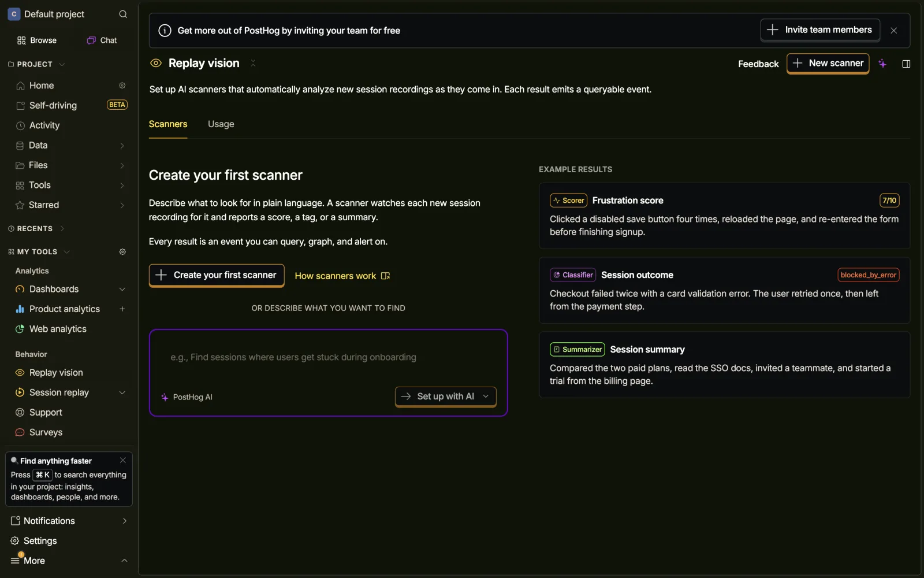Click the info icon in the invite banner

(165, 31)
